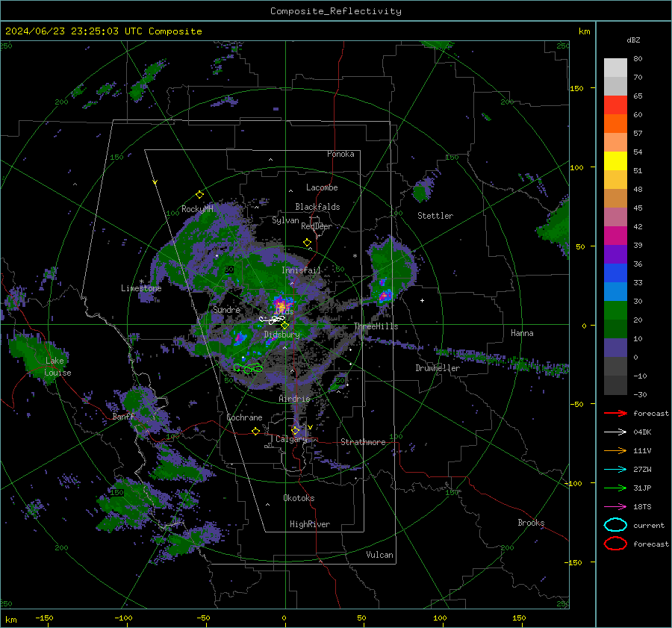The width and height of the screenshot is (672, 628).
Task: Pick the orange 111V arrow legend icon
Action: point(615,450)
